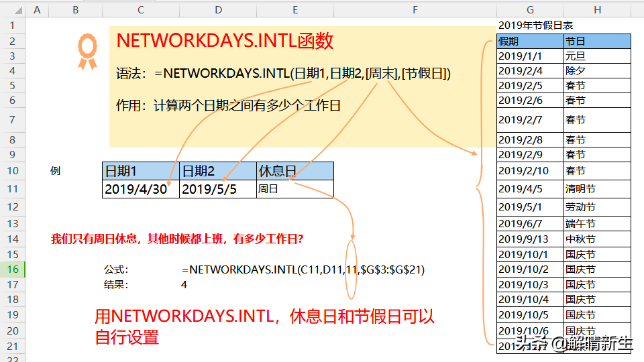Select the 劳动节 cell

[598, 207]
